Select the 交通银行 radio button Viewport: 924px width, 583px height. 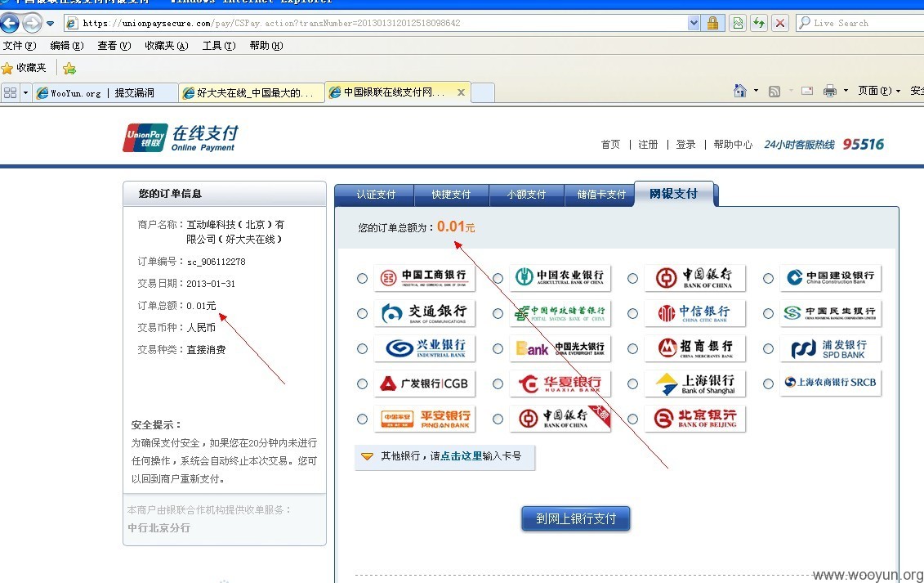tap(363, 314)
